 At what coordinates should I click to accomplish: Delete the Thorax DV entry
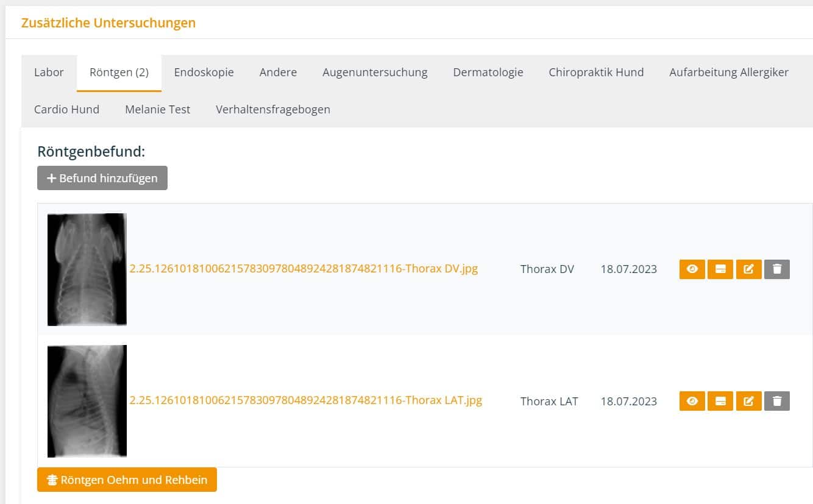777,269
